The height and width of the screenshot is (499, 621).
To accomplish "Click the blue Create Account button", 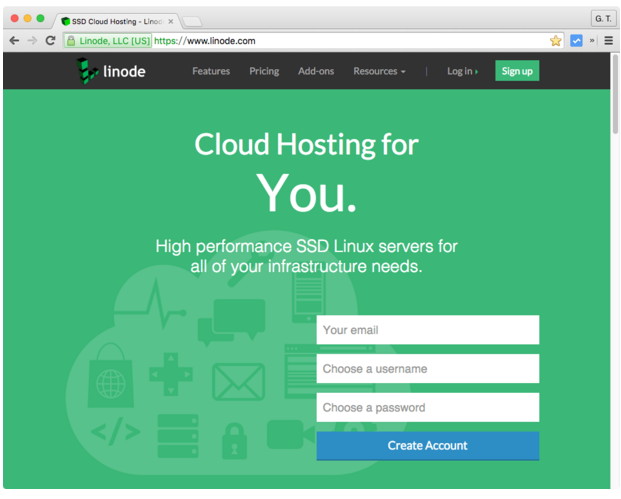I will 427,446.
